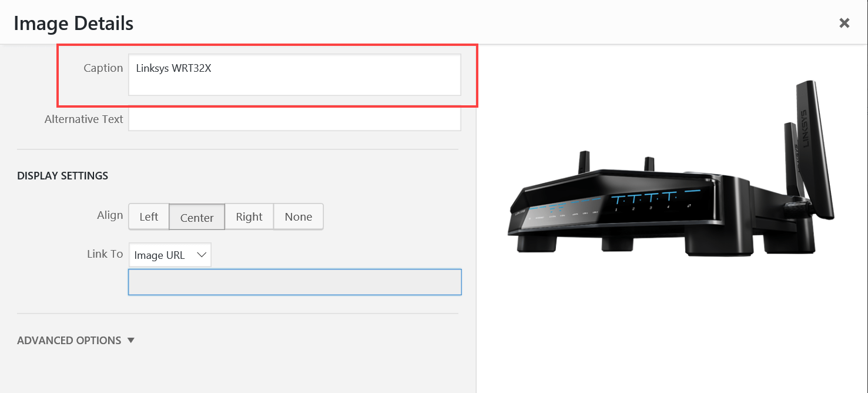Click the Link To label
Viewport: 868px width, 393px height.
tap(105, 254)
